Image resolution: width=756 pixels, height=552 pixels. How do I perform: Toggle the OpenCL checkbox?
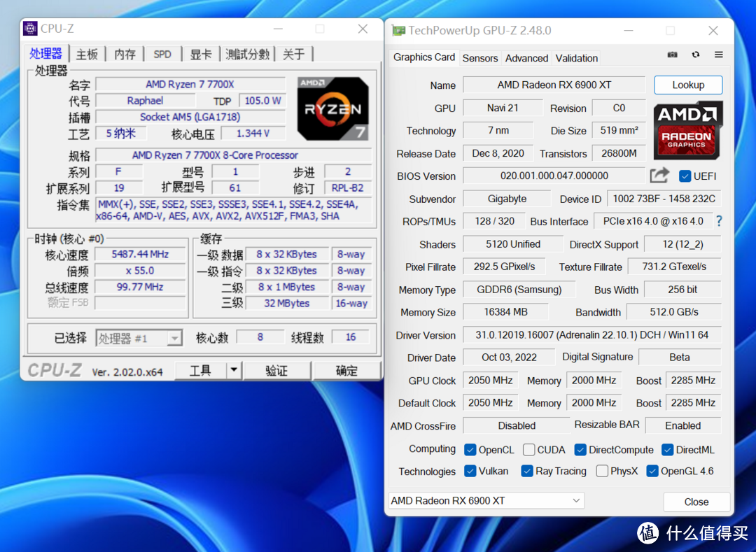click(x=470, y=450)
